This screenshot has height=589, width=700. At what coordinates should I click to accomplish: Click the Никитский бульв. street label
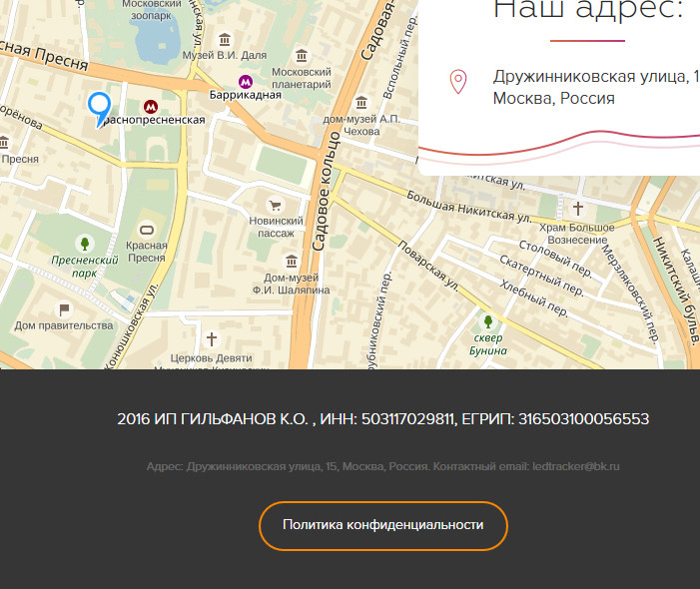pos(676,292)
